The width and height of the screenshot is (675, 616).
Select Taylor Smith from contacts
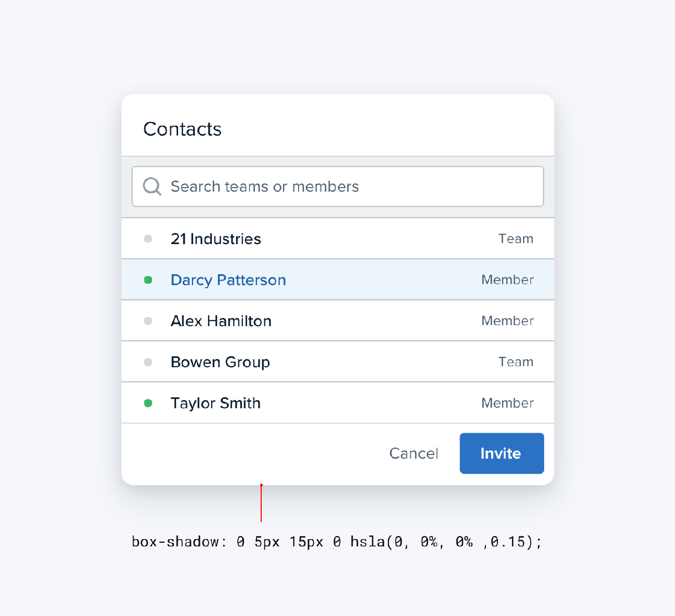click(215, 403)
